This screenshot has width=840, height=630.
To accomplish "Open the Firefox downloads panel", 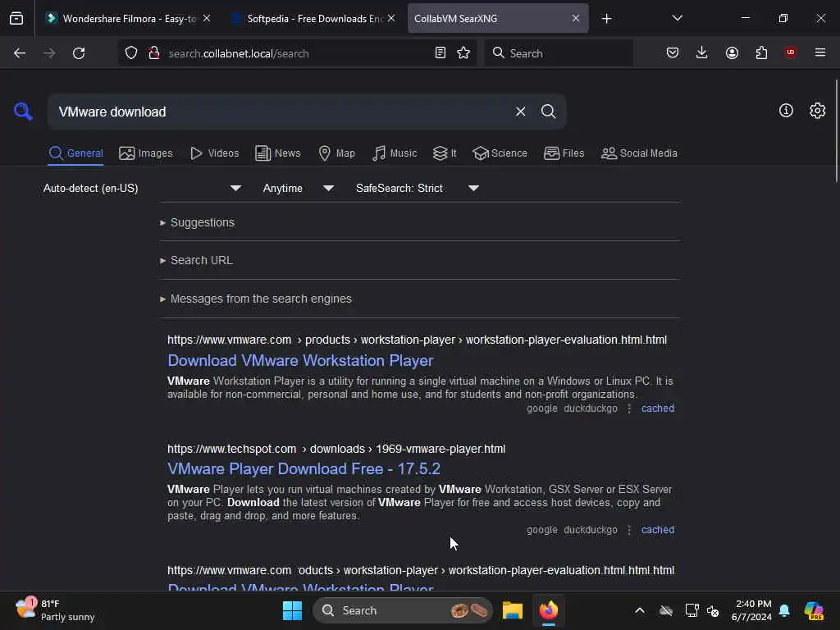I will tap(702, 53).
